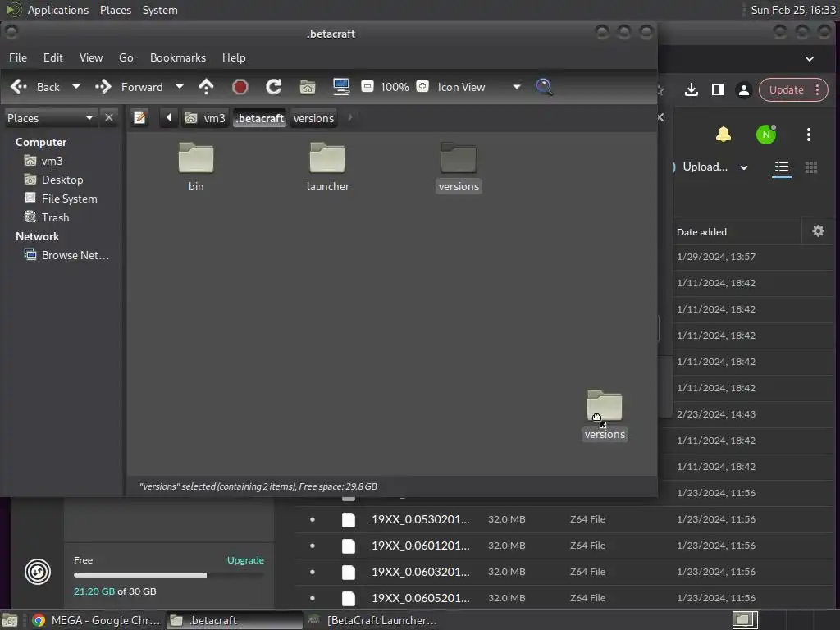Screen dimensions: 840x630
Task: Select the versions folder in top row
Action: click(x=459, y=158)
